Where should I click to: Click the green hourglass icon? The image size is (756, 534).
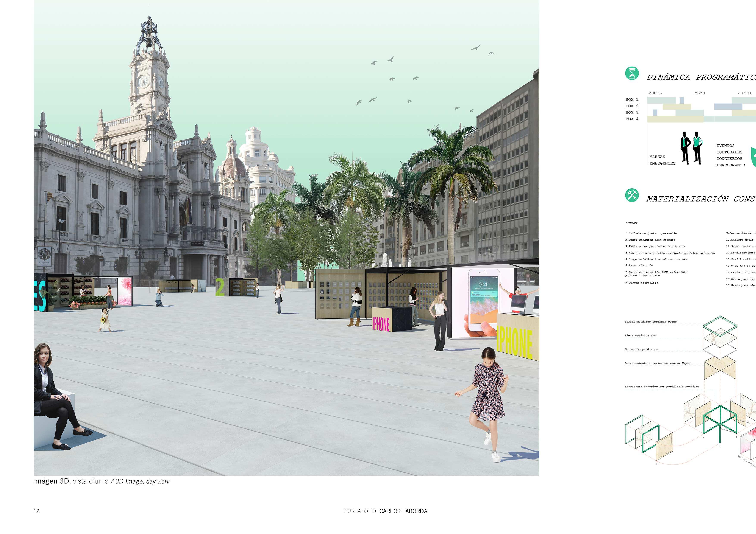point(632,73)
